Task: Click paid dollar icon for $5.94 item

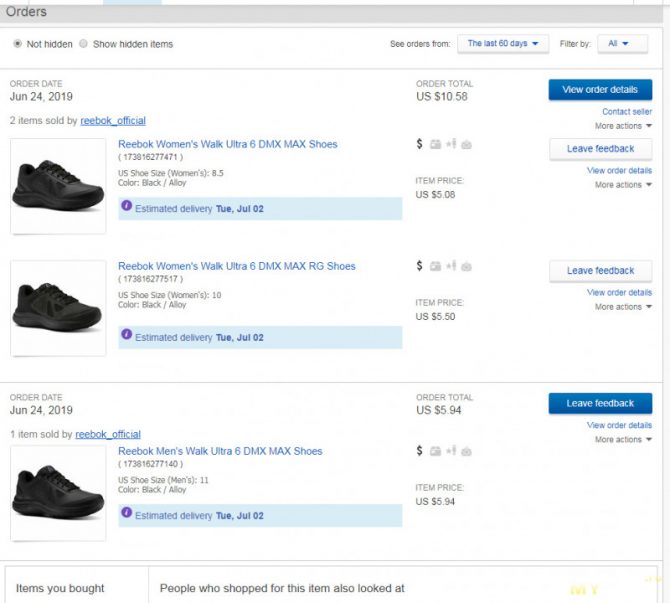Action: pyautogui.click(x=420, y=450)
